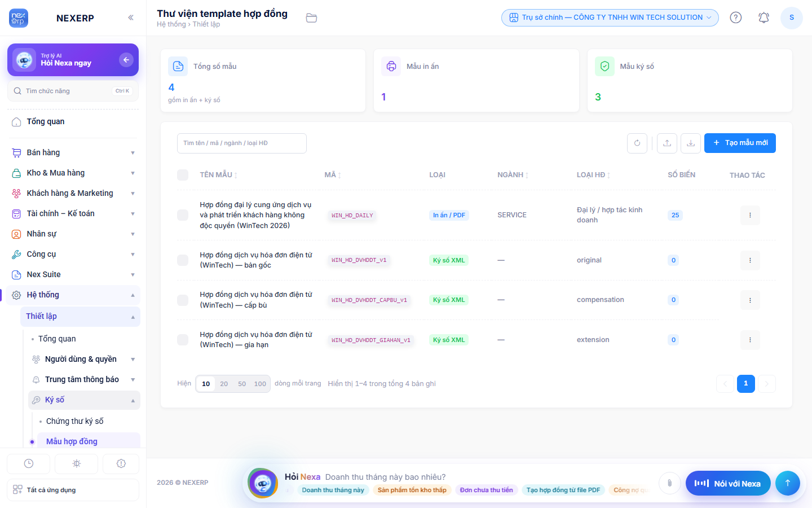The image size is (812, 508).
Task: Open the Trụ sở chính branch selector dropdown
Action: 610,17
